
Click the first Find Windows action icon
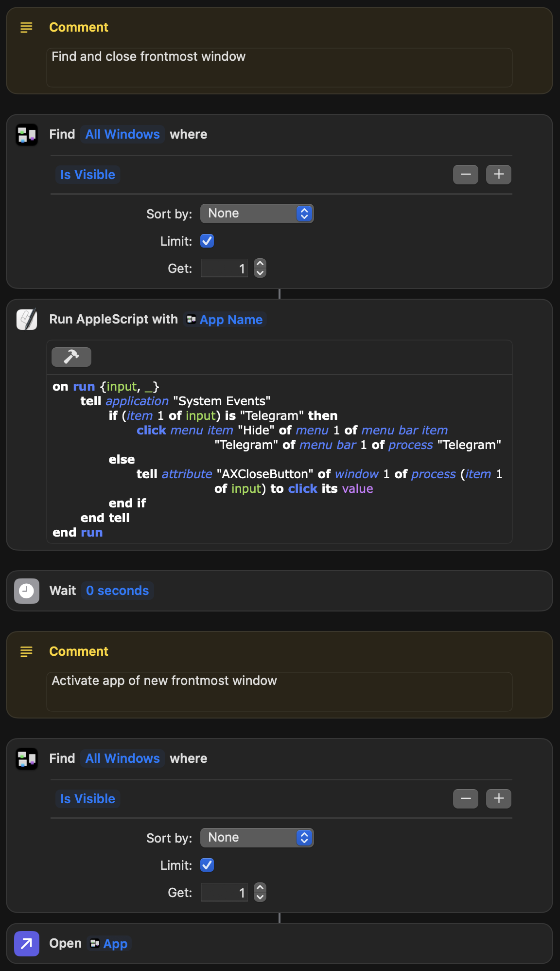click(27, 135)
